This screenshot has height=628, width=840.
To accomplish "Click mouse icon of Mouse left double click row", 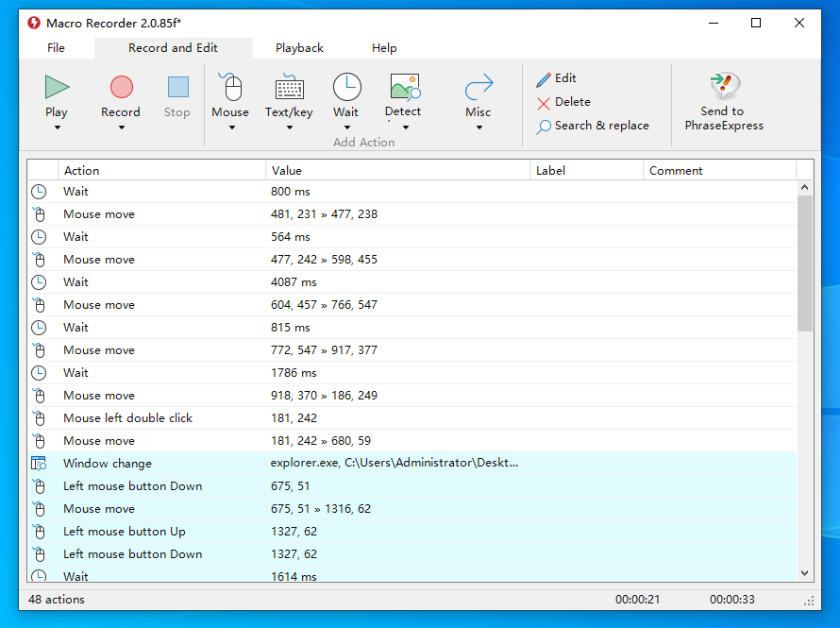I will (x=39, y=418).
